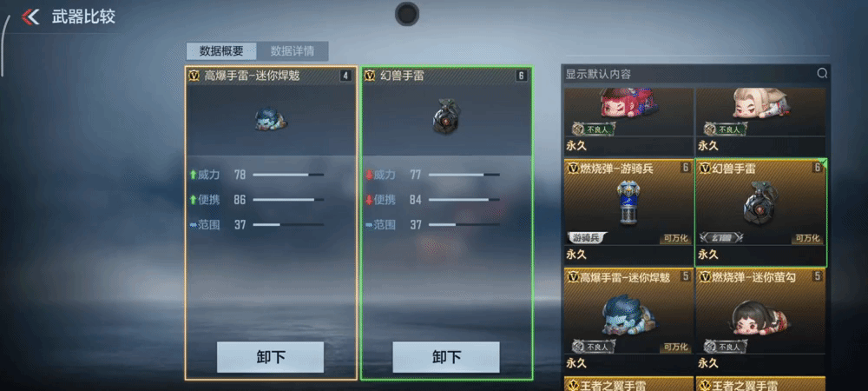
Task: Select the 燃烧弹-迷你蚩勾 weapon card
Action: click(760, 321)
